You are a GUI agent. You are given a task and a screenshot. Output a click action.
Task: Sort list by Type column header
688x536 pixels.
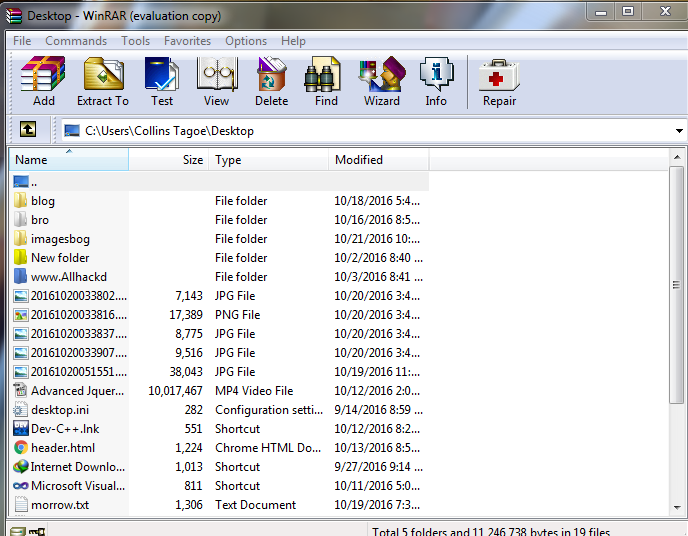[269, 159]
